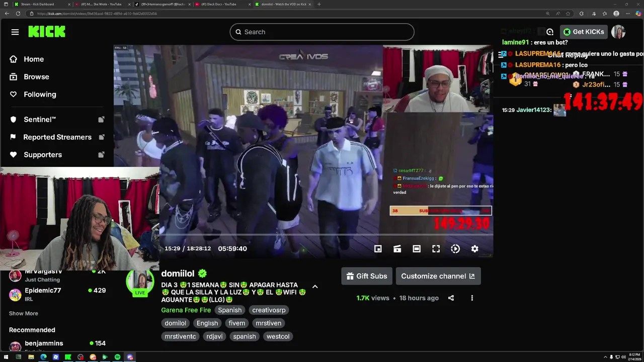Click Customize channel button
Screen dimensions: 644x362
[x=438, y=276]
